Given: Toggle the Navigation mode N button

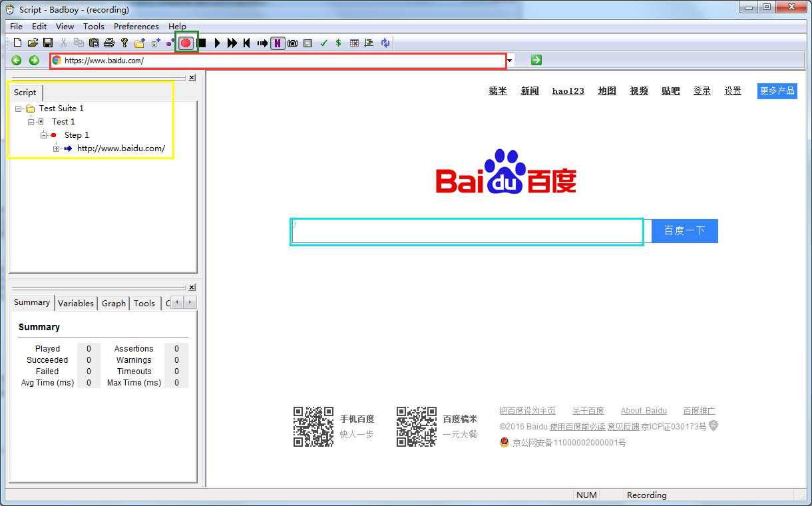Looking at the screenshot, I should point(277,43).
